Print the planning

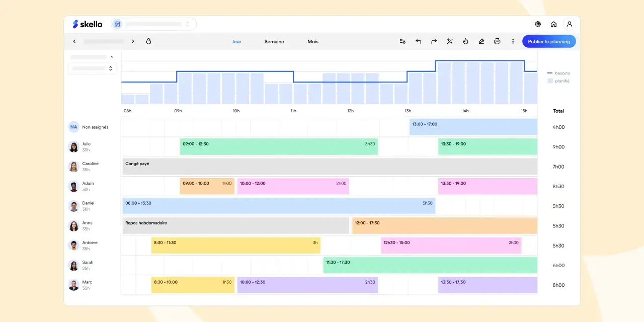[497, 41]
